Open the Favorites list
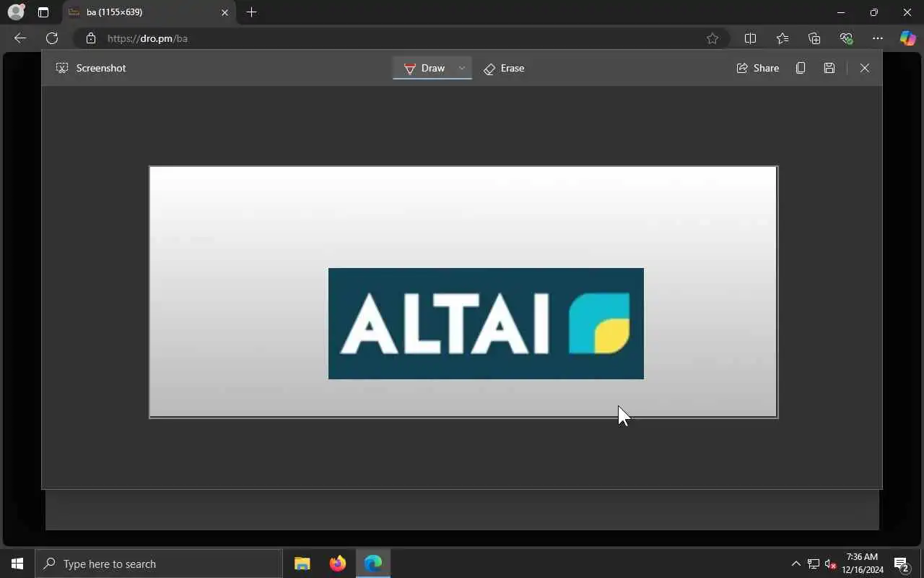The image size is (924, 578). click(783, 38)
